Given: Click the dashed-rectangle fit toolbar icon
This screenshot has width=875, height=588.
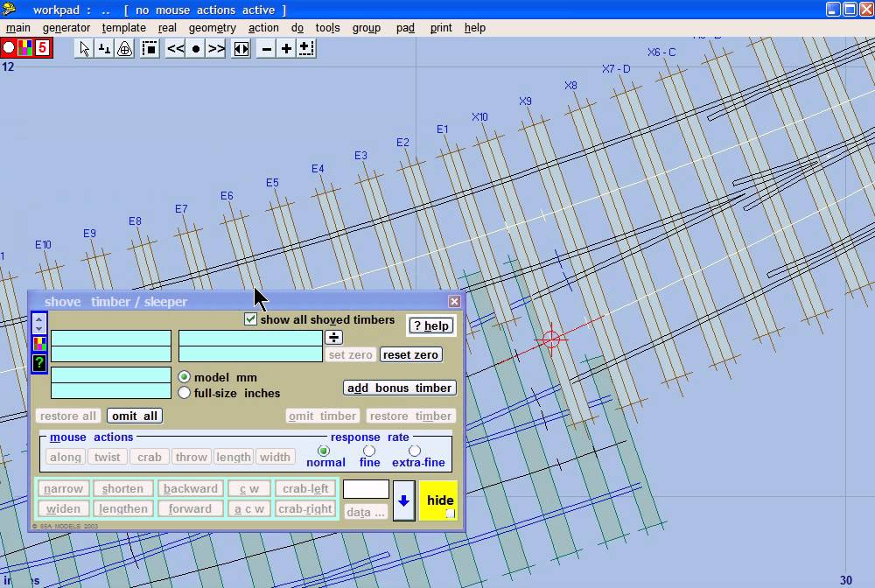Looking at the screenshot, I should point(150,48).
